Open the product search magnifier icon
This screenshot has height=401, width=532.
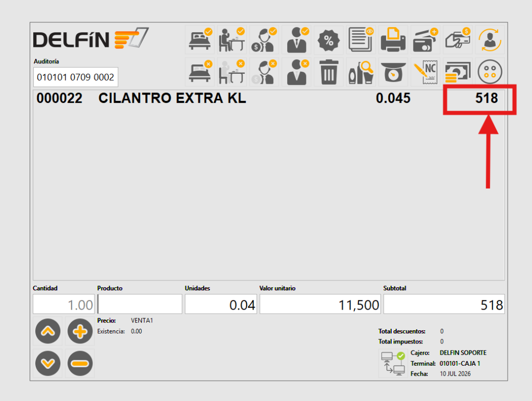(x=361, y=72)
